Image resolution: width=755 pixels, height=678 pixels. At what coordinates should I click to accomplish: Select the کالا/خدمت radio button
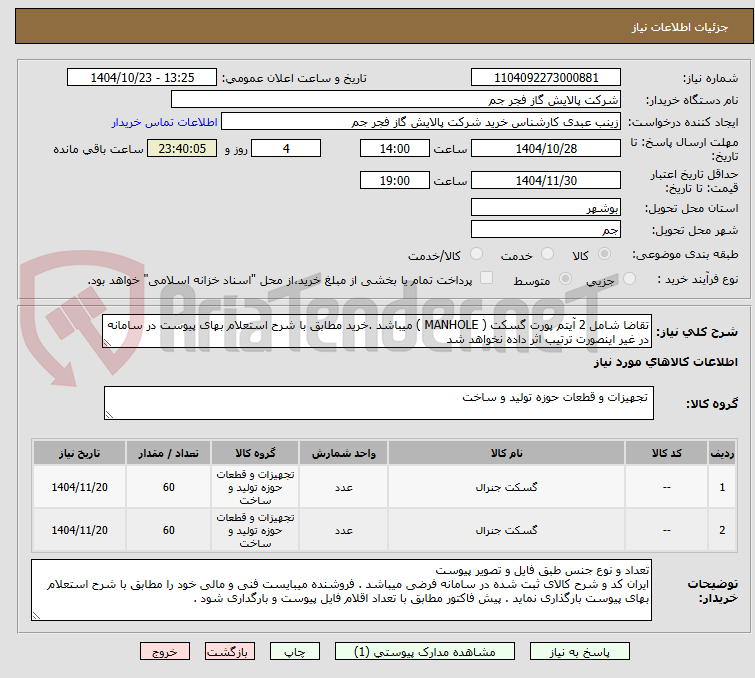pyautogui.click(x=476, y=254)
